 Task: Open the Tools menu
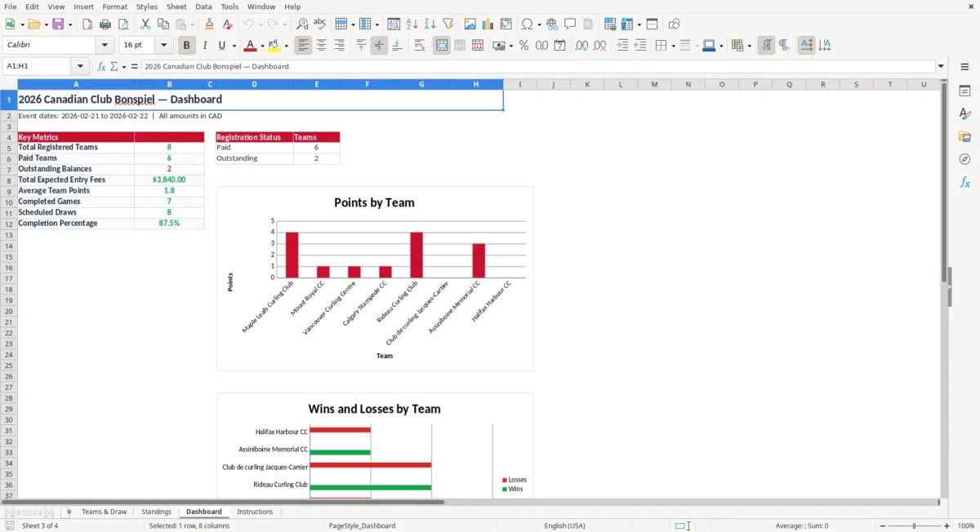tap(229, 7)
